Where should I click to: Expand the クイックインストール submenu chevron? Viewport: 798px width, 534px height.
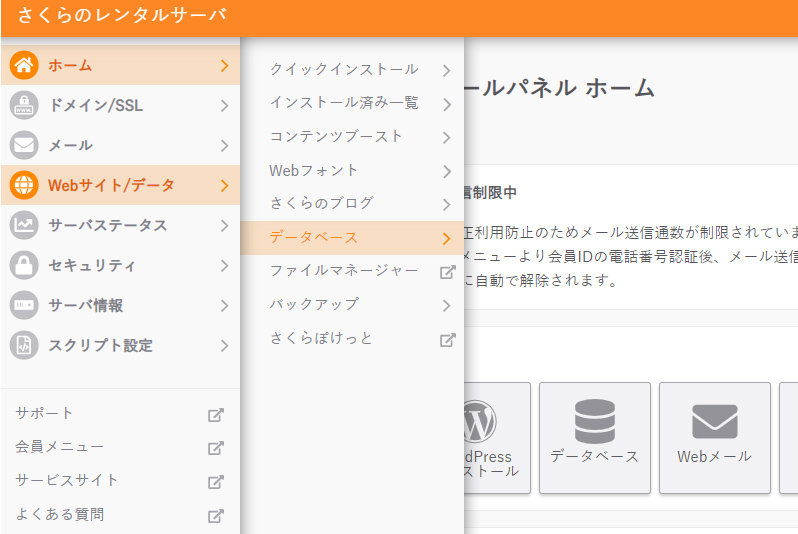pos(446,70)
